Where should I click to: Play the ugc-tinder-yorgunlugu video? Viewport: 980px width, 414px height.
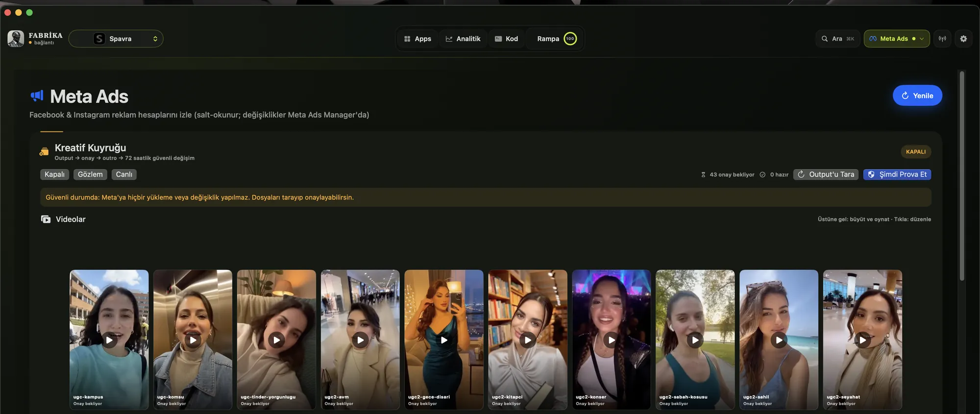click(277, 340)
